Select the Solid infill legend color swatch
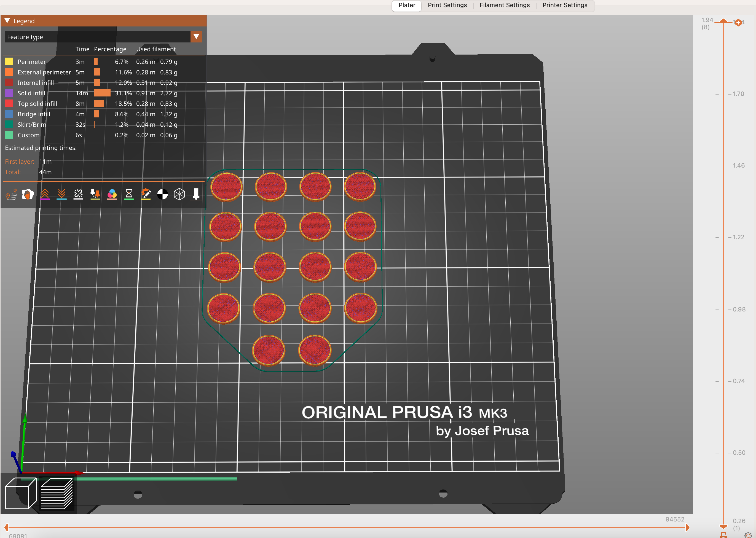 pyautogui.click(x=9, y=93)
